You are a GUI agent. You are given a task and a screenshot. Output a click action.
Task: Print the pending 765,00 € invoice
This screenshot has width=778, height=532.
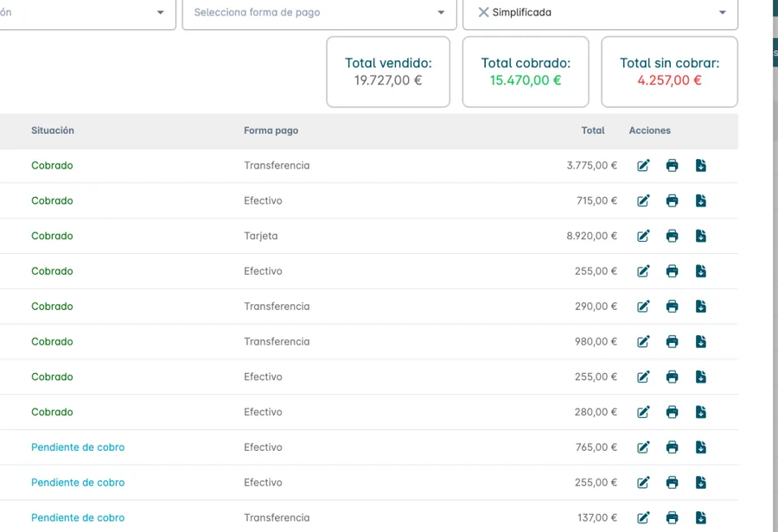coord(672,447)
